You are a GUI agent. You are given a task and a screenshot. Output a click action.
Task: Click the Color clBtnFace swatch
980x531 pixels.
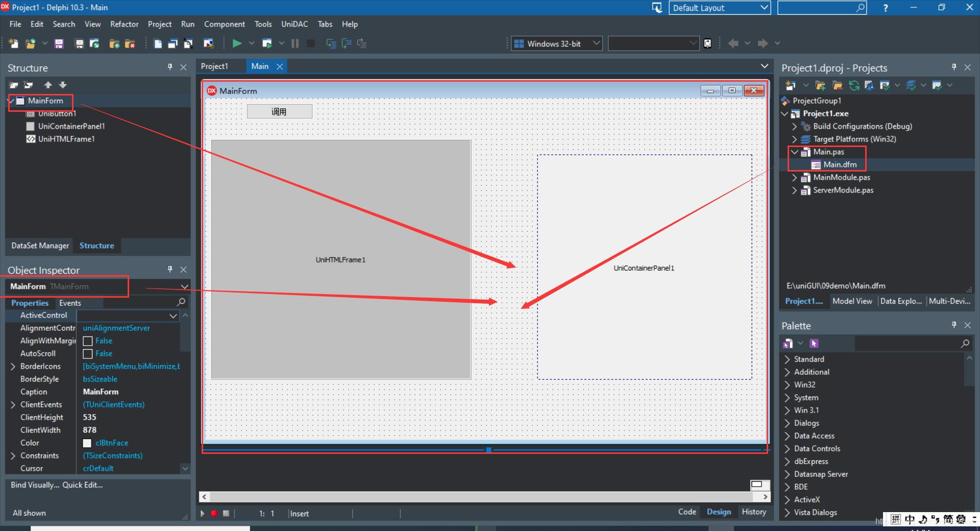[87, 443]
